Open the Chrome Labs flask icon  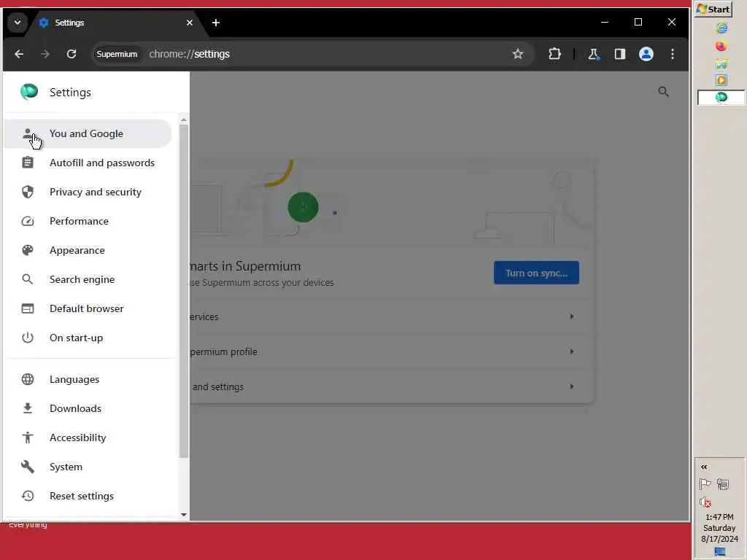pos(594,54)
